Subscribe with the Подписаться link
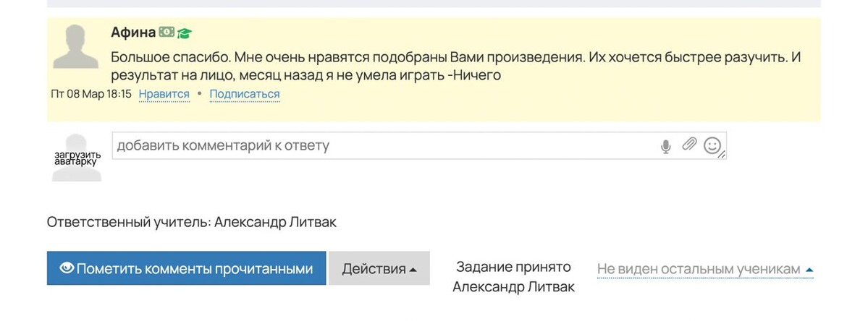The width and height of the screenshot is (868, 321). click(x=245, y=94)
